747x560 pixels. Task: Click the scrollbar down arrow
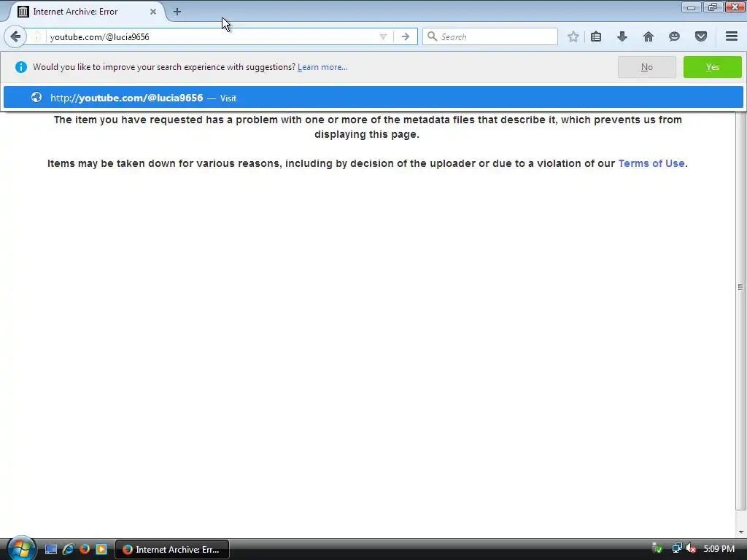(741, 532)
